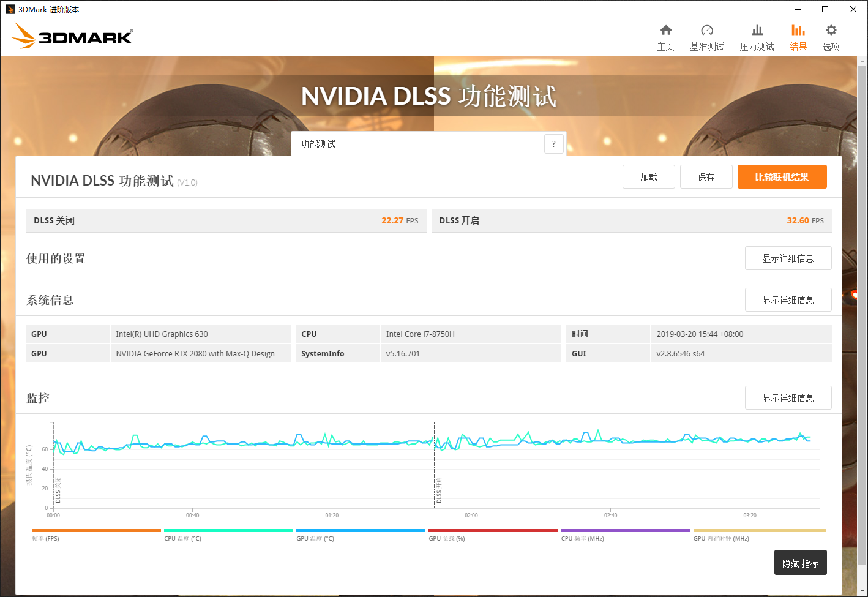Click the 隐藏 指标 hide indicators button
868x597 pixels.
(x=801, y=563)
